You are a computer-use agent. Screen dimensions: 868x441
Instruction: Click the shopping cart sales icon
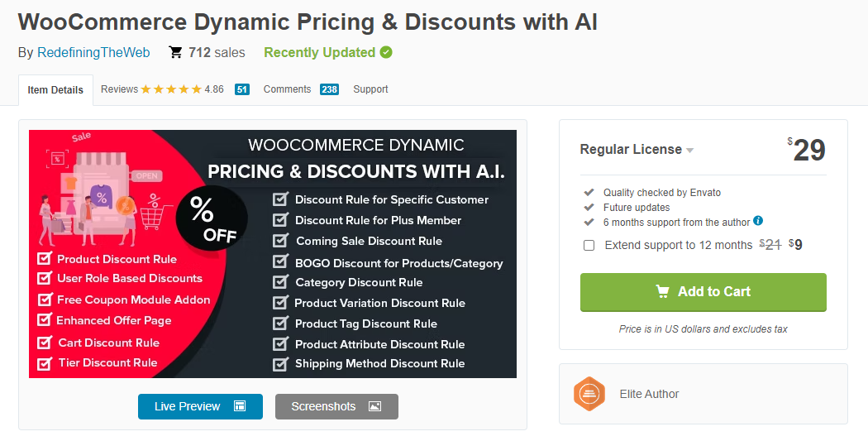tap(175, 53)
